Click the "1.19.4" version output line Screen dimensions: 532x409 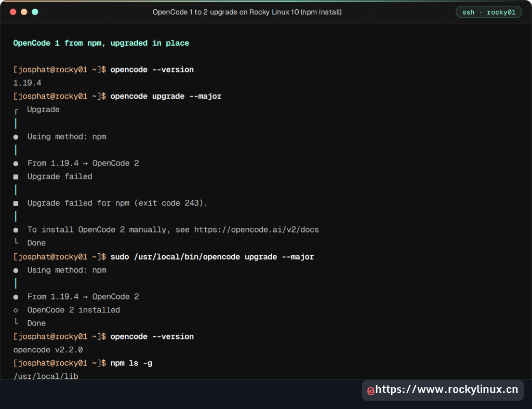point(27,83)
